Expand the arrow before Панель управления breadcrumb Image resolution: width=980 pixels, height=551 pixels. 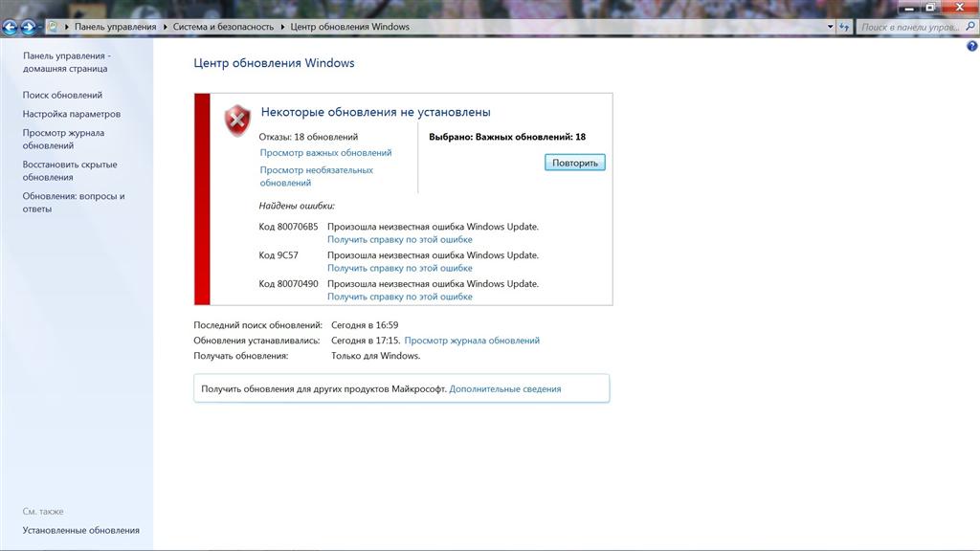(x=67, y=27)
